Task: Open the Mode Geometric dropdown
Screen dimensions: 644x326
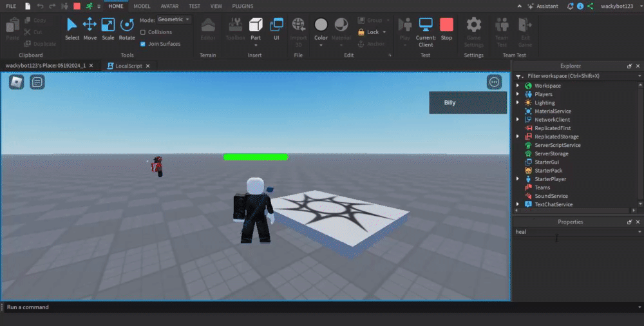Action: [x=174, y=20]
